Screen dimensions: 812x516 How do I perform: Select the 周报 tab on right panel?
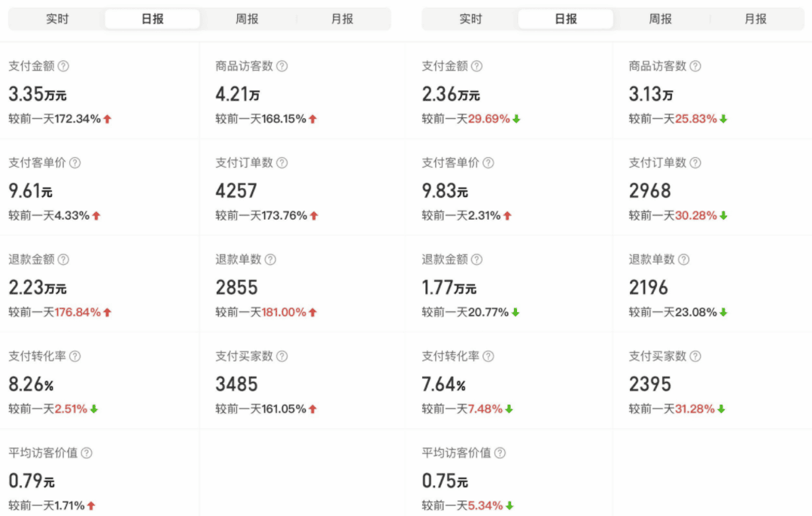click(660, 18)
